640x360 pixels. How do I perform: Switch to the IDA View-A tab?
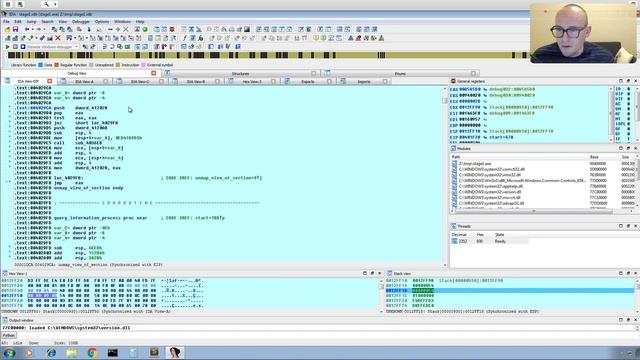coord(84,82)
